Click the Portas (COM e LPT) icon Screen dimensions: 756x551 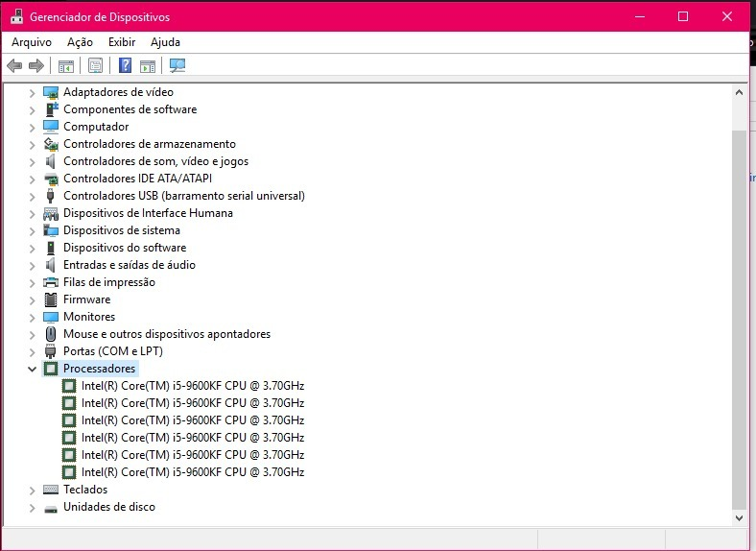coord(51,351)
